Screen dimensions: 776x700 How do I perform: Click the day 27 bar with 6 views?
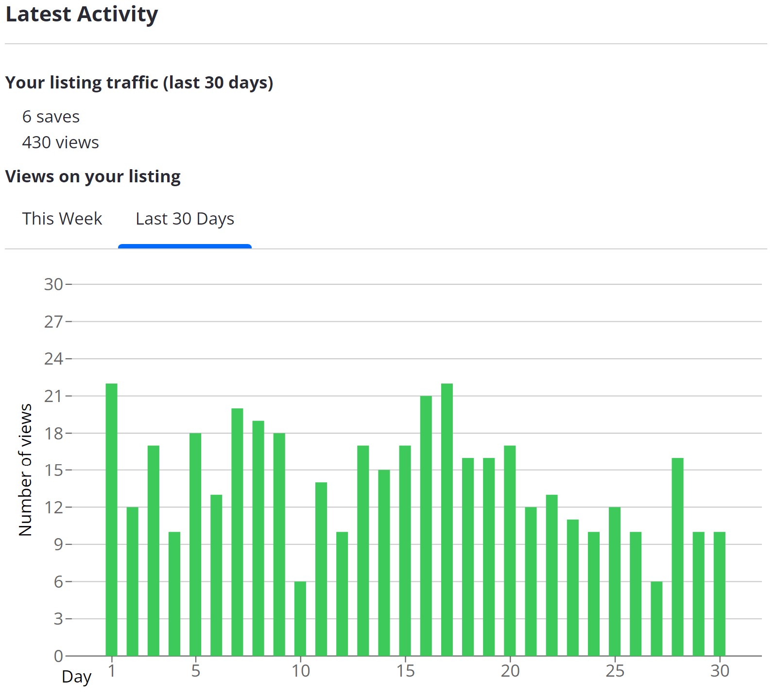coord(656,618)
